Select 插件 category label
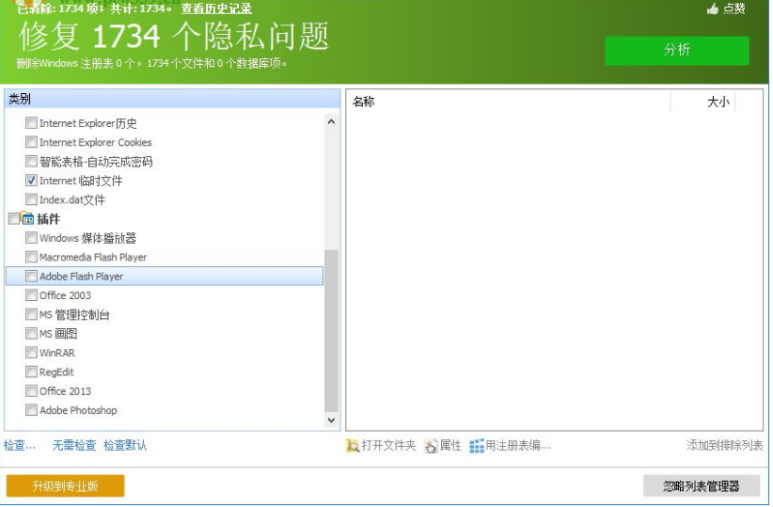The image size is (773, 507). click(x=48, y=219)
